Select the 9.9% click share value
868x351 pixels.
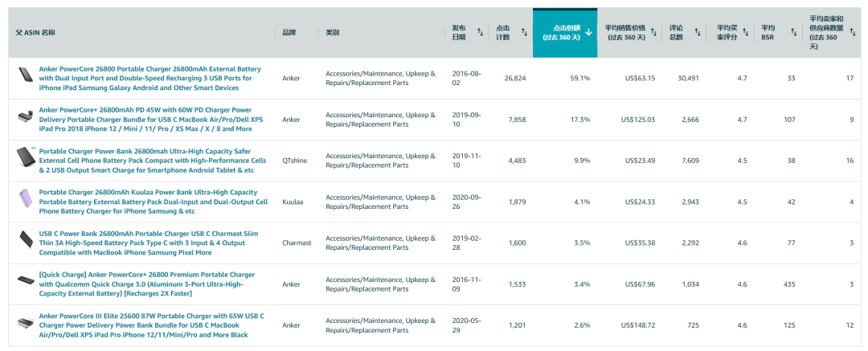click(582, 161)
